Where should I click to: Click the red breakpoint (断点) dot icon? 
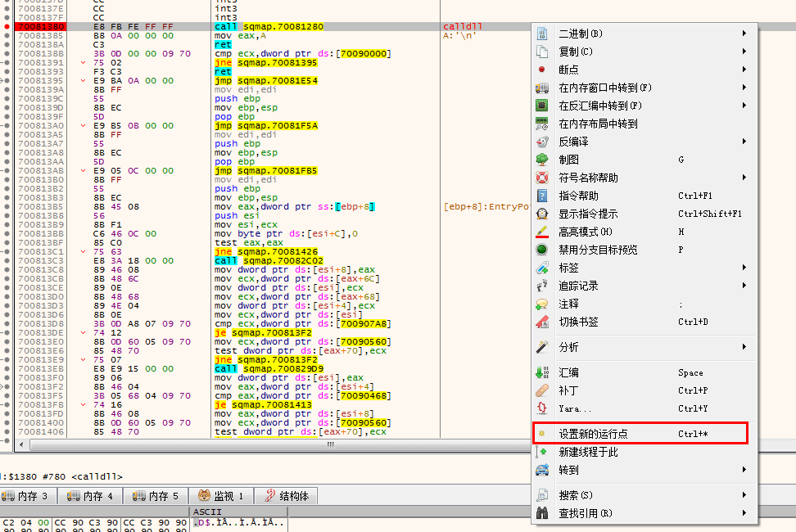pos(541,70)
